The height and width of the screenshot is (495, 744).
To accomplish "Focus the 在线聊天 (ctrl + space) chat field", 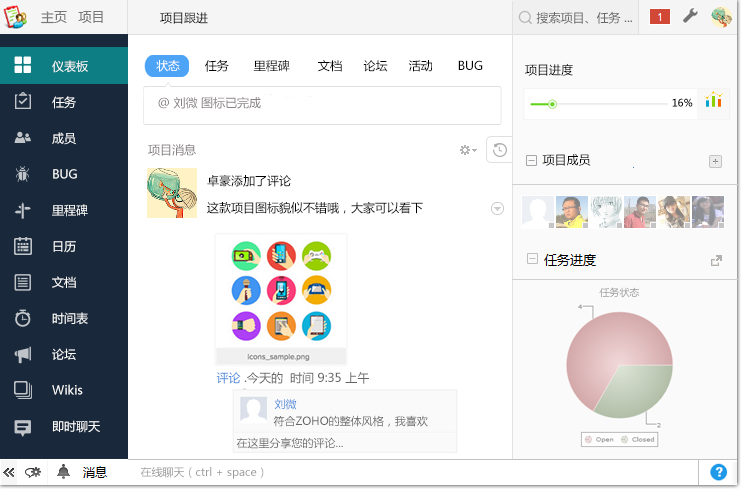I will pos(412,472).
